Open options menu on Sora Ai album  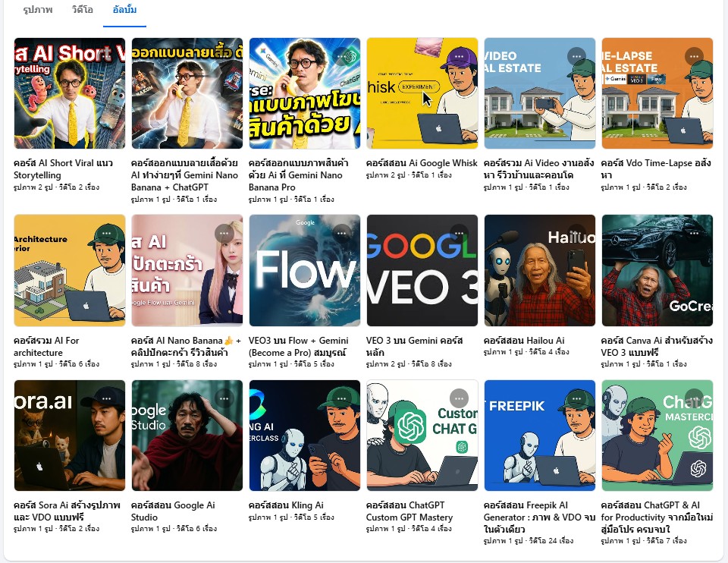click(x=107, y=398)
